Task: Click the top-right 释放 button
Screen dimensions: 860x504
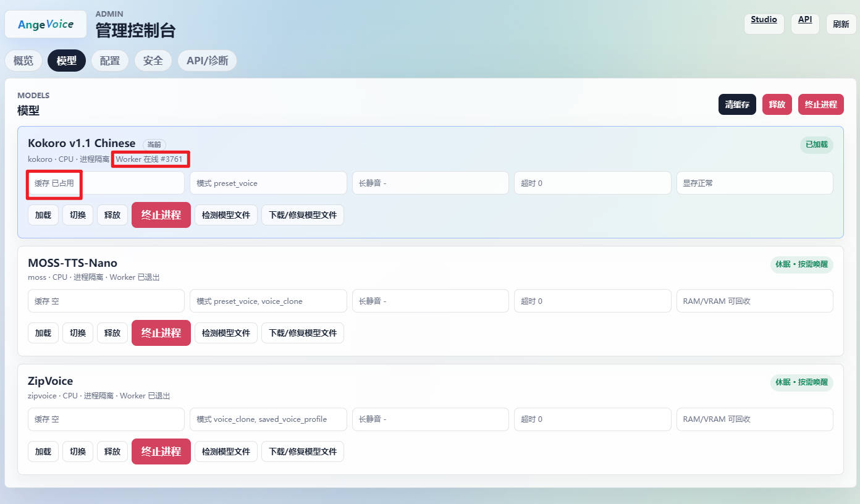Action: pos(777,104)
